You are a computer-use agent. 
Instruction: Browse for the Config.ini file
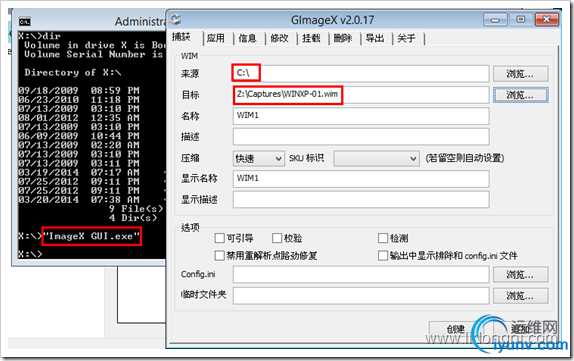(x=521, y=275)
